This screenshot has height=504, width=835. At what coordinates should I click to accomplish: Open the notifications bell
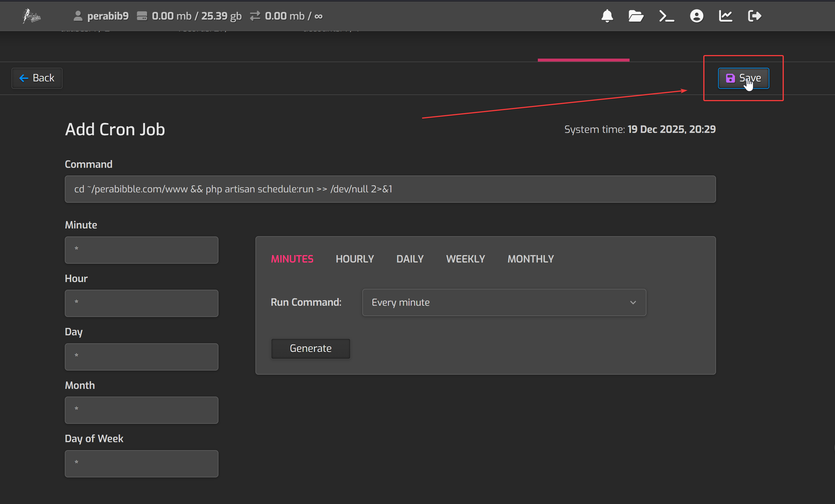coord(607,16)
